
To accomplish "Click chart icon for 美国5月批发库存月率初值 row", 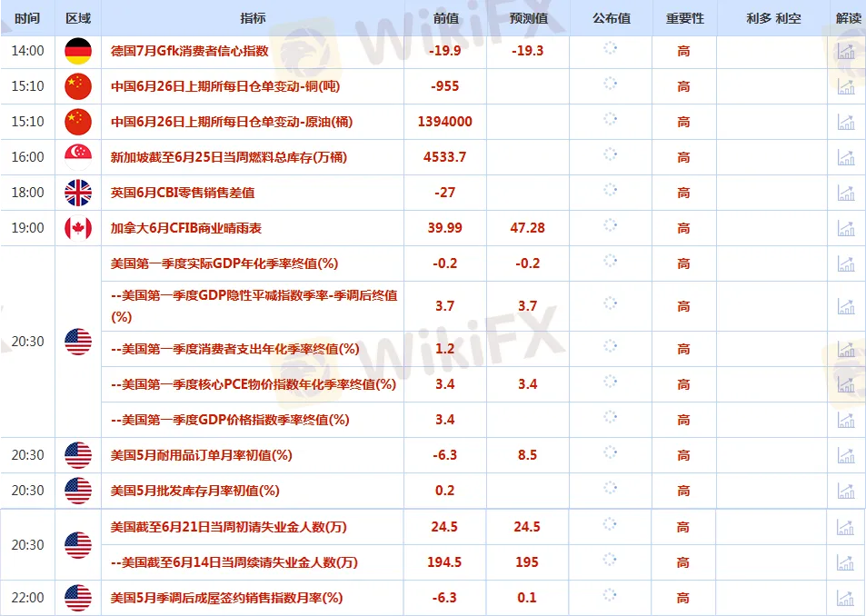I will point(846,491).
